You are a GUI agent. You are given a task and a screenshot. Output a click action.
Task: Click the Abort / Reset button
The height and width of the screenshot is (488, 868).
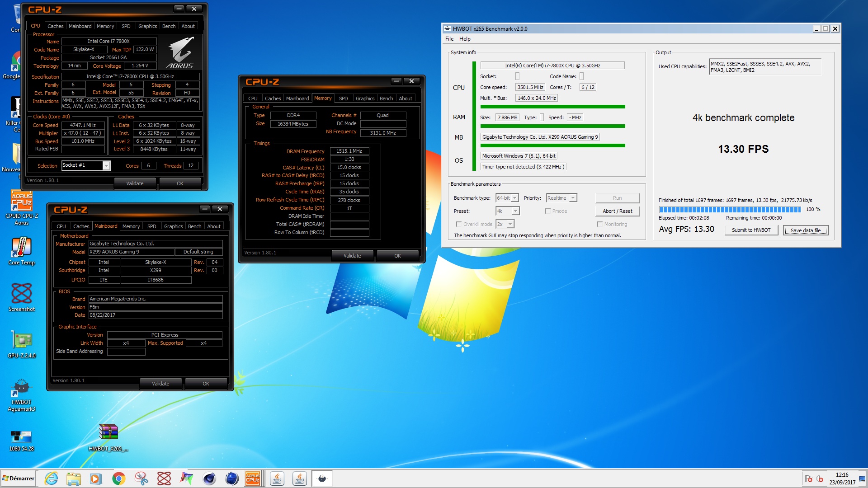(x=618, y=211)
